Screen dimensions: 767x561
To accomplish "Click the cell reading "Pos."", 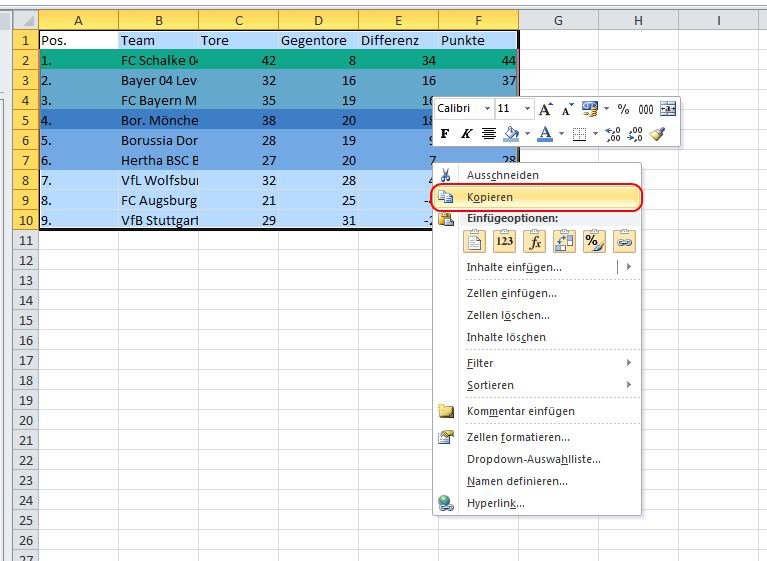I will coord(78,40).
